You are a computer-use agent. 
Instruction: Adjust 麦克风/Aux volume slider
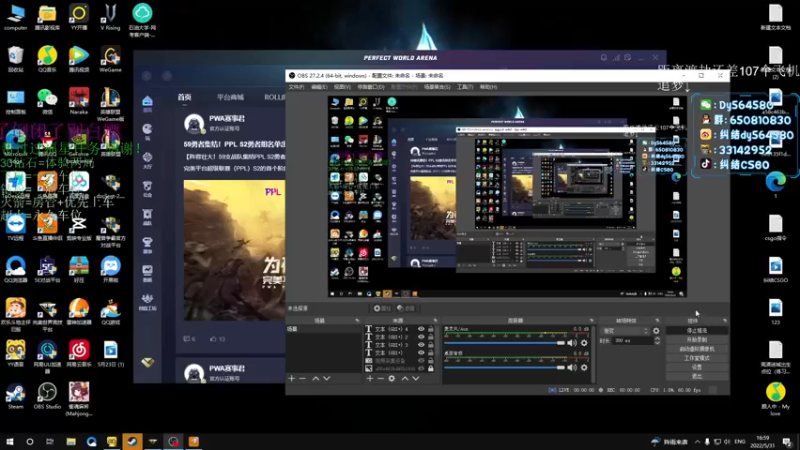(505, 343)
